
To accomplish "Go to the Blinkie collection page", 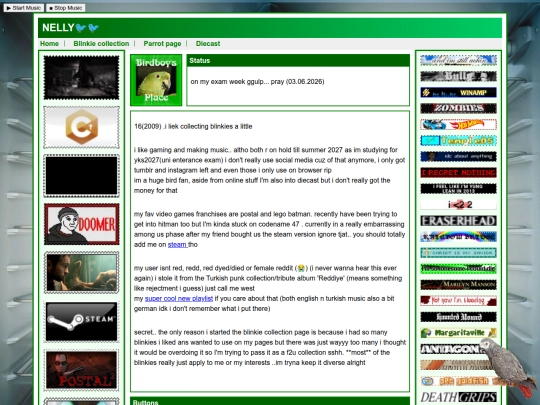I will 101,43.
